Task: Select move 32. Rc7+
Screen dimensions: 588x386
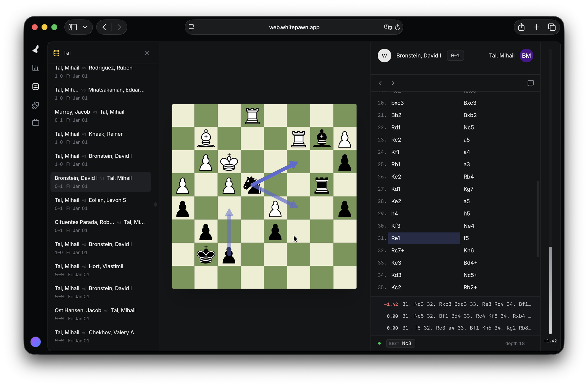Action: (398, 250)
